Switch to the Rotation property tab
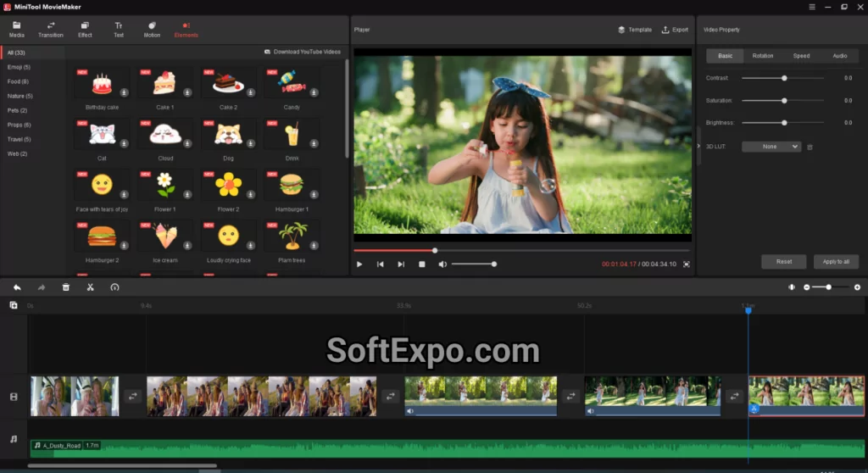This screenshot has height=473, width=868. pyautogui.click(x=763, y=56)
